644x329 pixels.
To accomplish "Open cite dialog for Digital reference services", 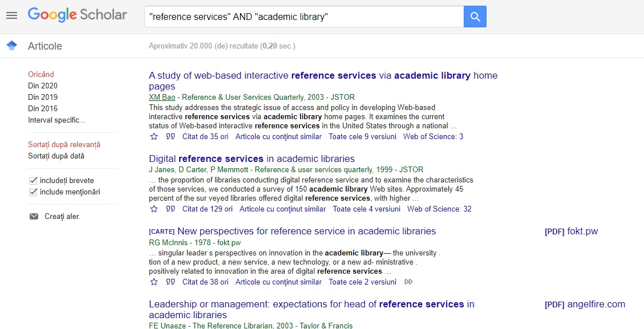I will [x=171, y=209].
